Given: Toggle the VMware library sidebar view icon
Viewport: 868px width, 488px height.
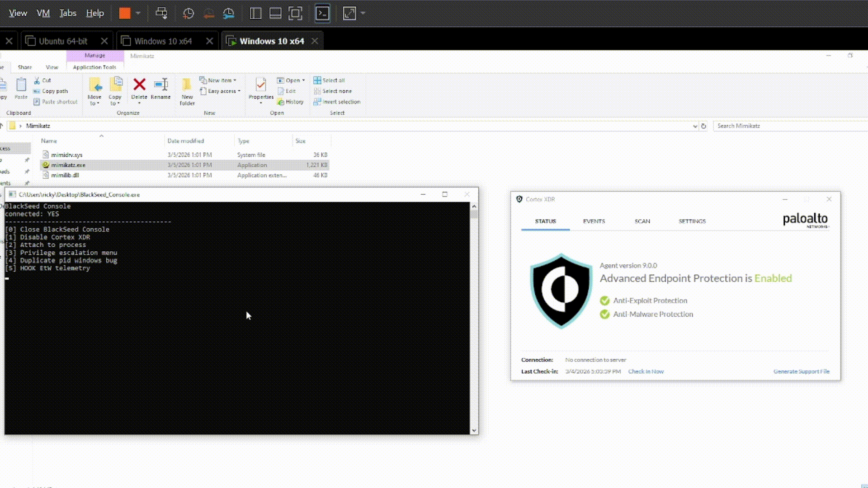Looking at the screenshot, I should [x=255, y=14].
